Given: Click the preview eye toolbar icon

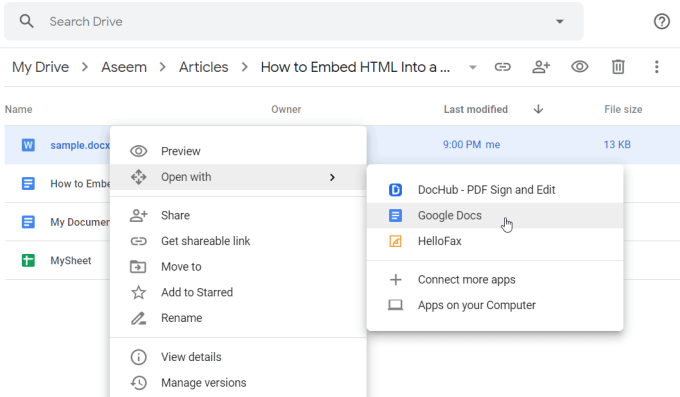Looking at the screenshot, I should click(x=579, y=67).
